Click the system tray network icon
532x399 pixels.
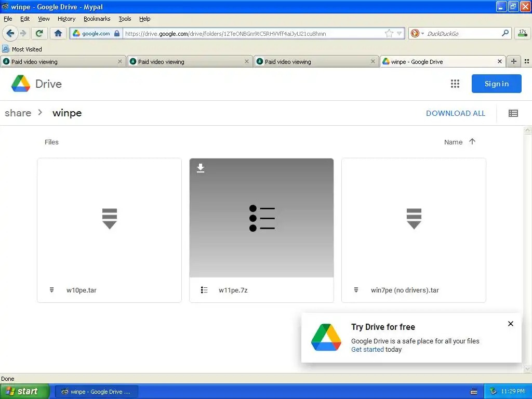tap(493, 392)
